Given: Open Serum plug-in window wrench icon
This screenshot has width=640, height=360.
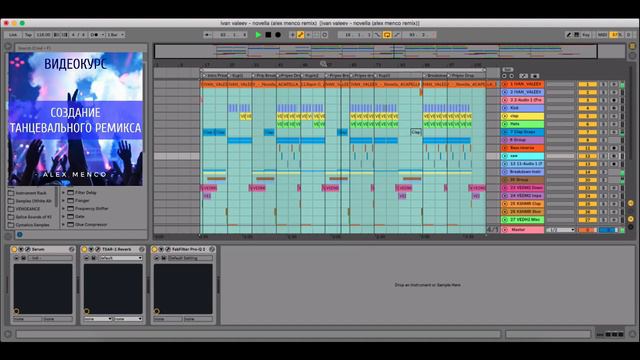Looking at the screenshot, I should [x=28, y=249].
